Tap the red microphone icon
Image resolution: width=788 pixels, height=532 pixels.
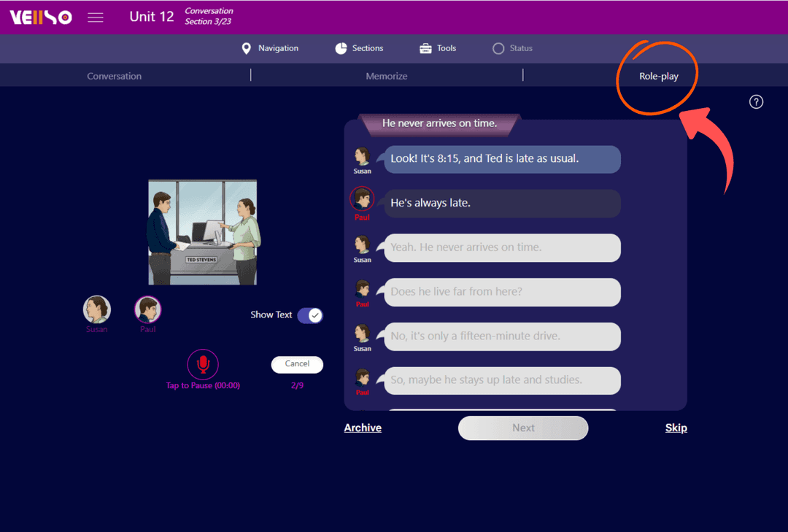coord(203,363)
